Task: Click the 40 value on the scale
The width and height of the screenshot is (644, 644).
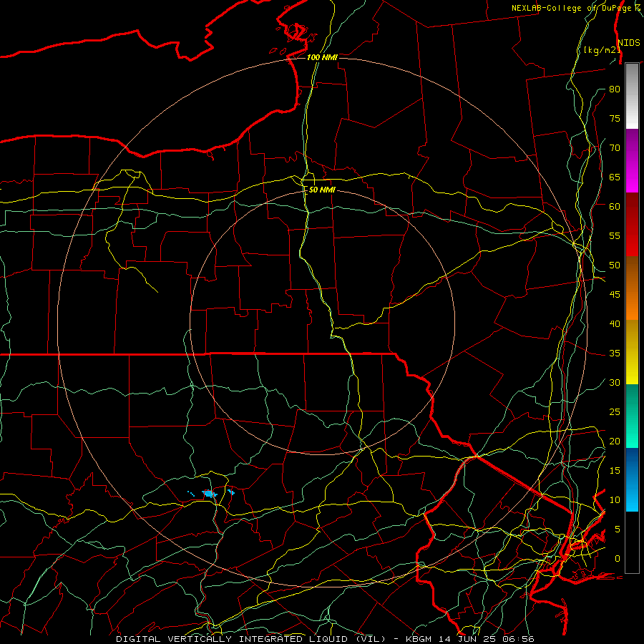Action: pos(615,323)
